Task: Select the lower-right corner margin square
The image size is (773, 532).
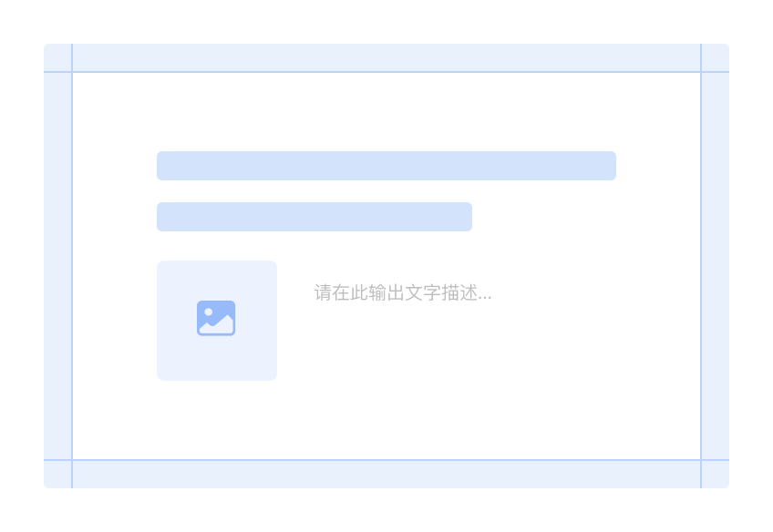Action: pos(716,475)
